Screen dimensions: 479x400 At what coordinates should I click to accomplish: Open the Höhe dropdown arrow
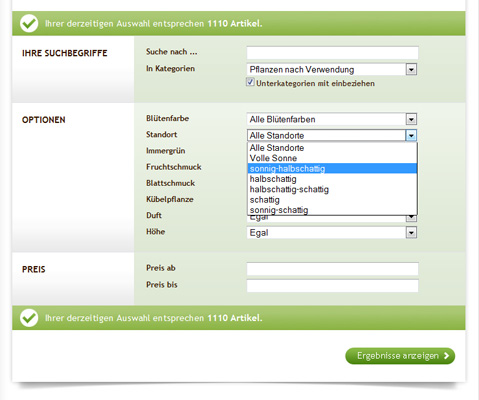411,233
